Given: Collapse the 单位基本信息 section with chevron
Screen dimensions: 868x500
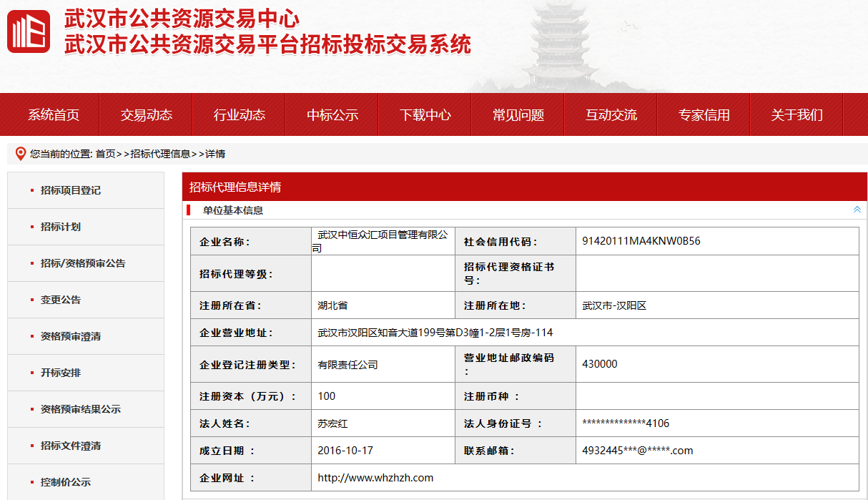Looking at the screenshot, I should [x=857, y=210].
